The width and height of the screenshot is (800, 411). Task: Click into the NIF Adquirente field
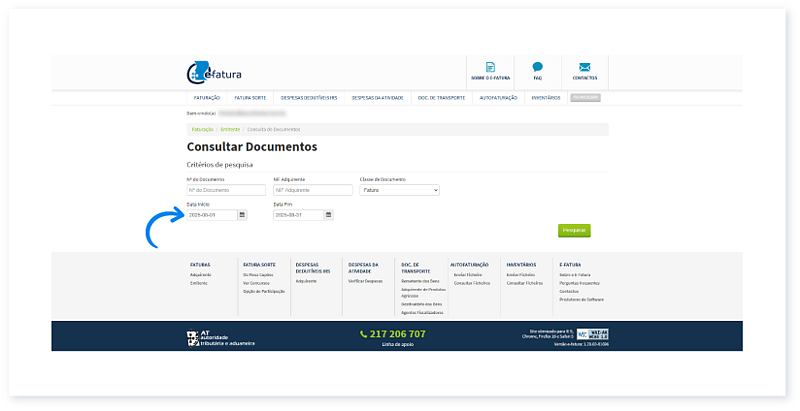coord(312,189)
